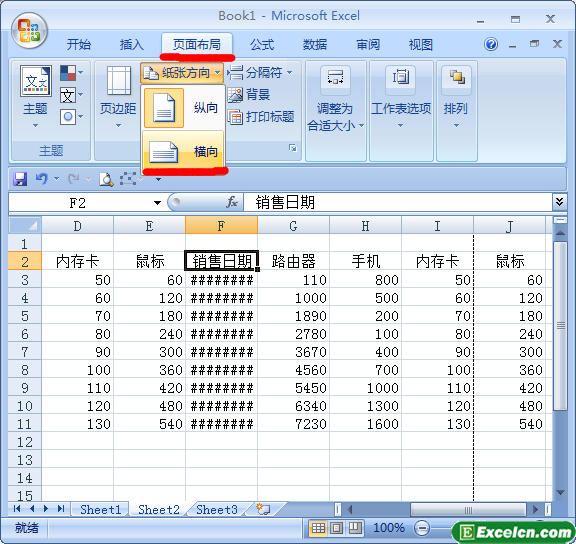Open Sheet Options (工作表选项) group
This screenshot has height=544, width=576.
click(x=401, y=96)
